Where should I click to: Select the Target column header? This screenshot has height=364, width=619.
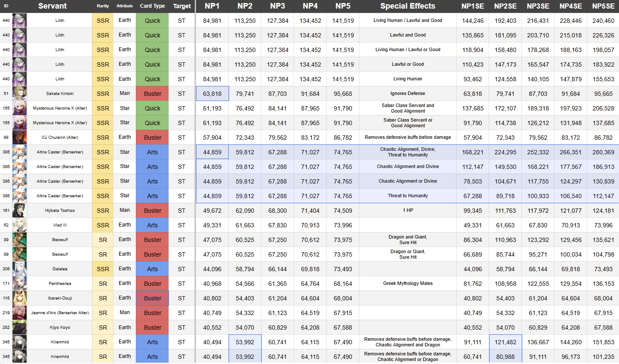182,6
